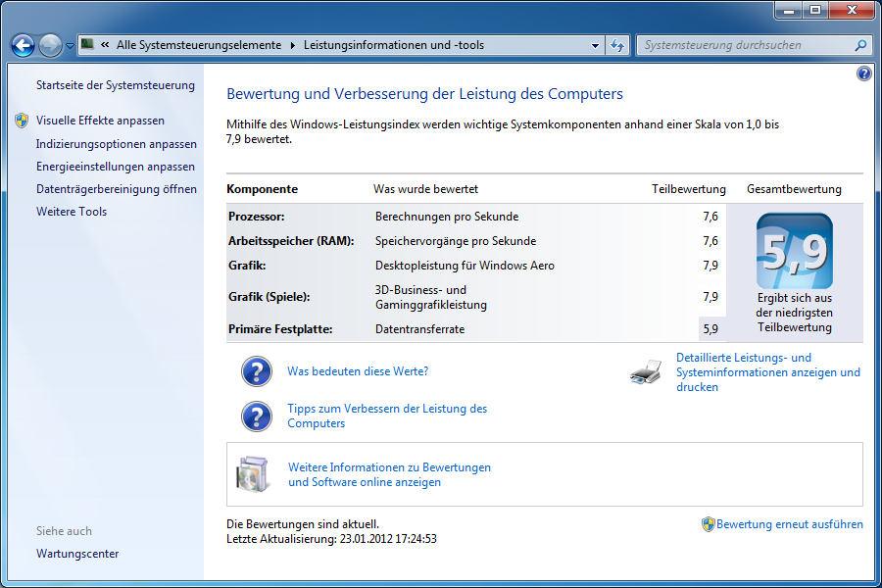Open 'Datenträgerbereinigung öffnen' link

[x=117, y=189]
